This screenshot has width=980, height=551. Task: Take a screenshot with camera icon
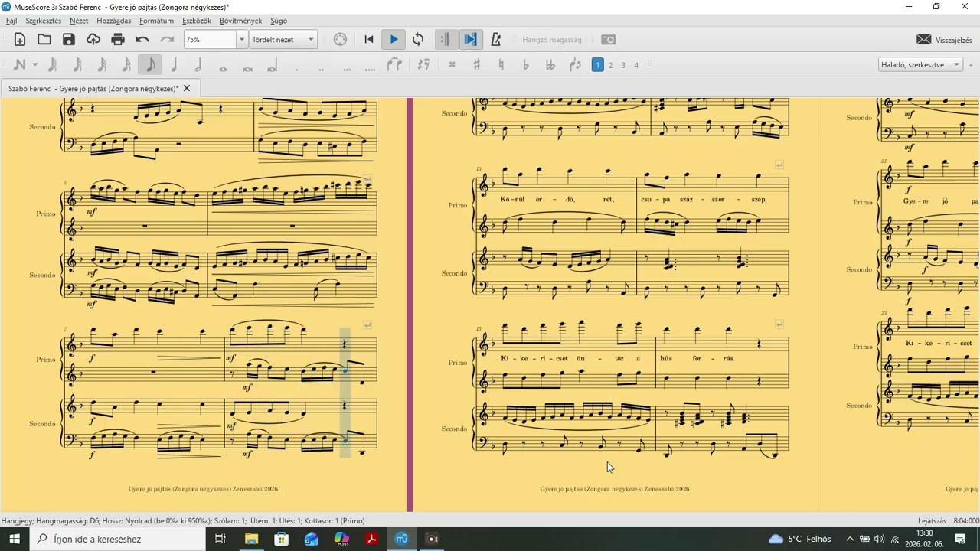pyautogui.click(x=608, y=40)
